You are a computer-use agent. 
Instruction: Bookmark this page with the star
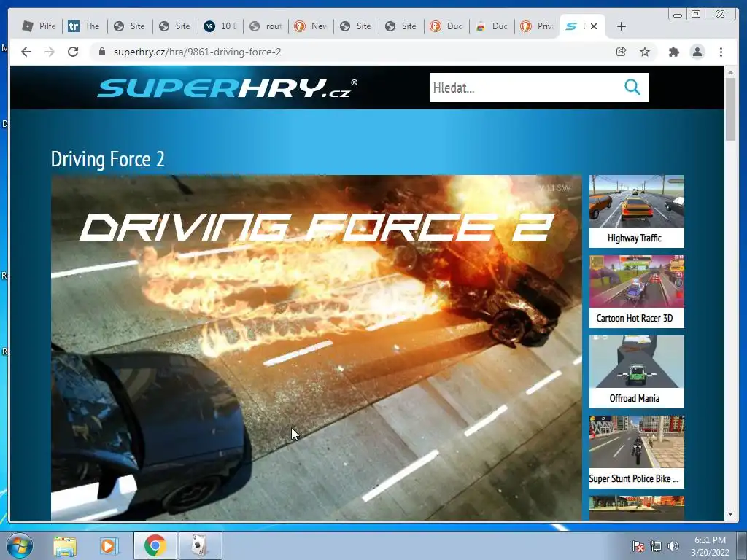pos(645,52)
